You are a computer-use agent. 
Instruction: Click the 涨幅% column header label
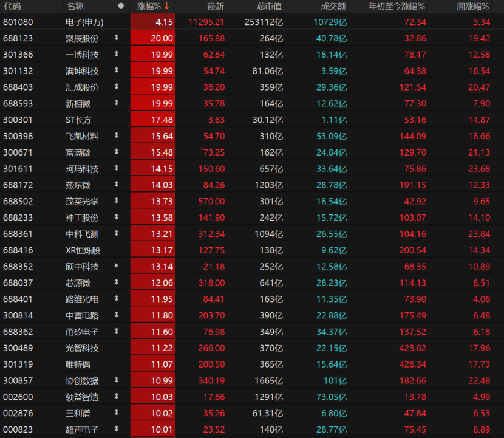[x=149, y=6]
